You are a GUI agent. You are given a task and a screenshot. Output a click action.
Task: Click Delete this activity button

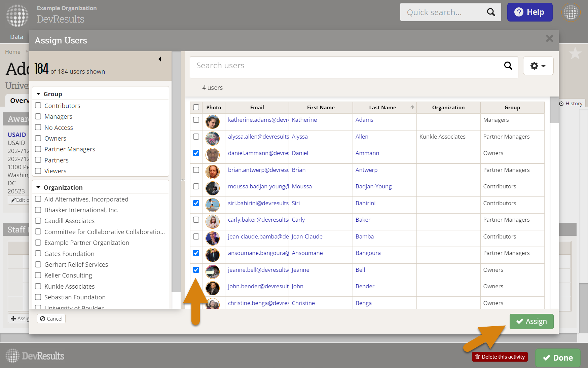[x=500, y=357]
